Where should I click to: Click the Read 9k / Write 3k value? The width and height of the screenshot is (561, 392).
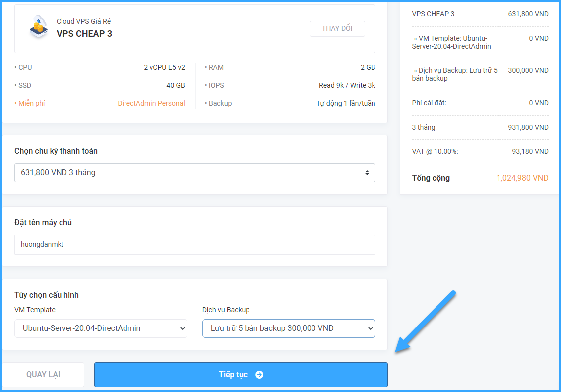tap(347, 85)
